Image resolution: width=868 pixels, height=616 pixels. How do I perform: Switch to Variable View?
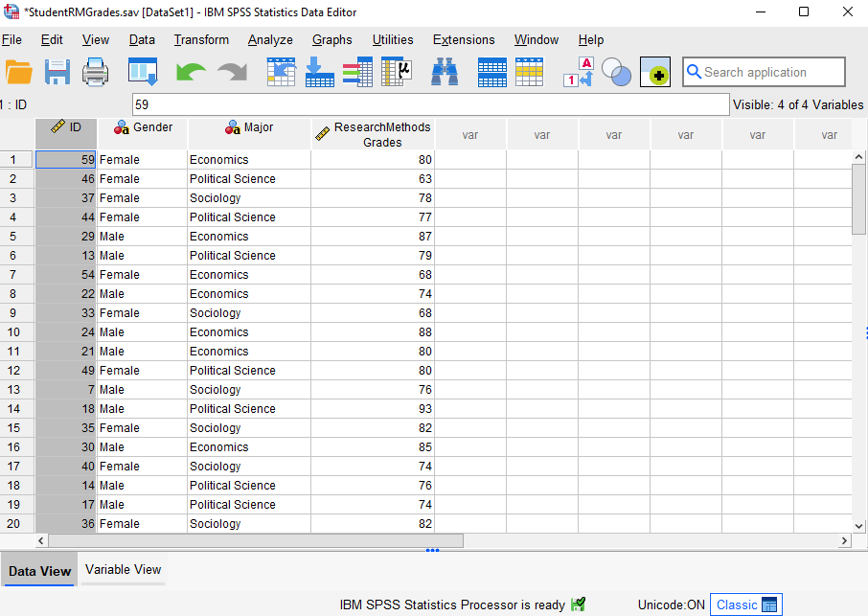122,570
